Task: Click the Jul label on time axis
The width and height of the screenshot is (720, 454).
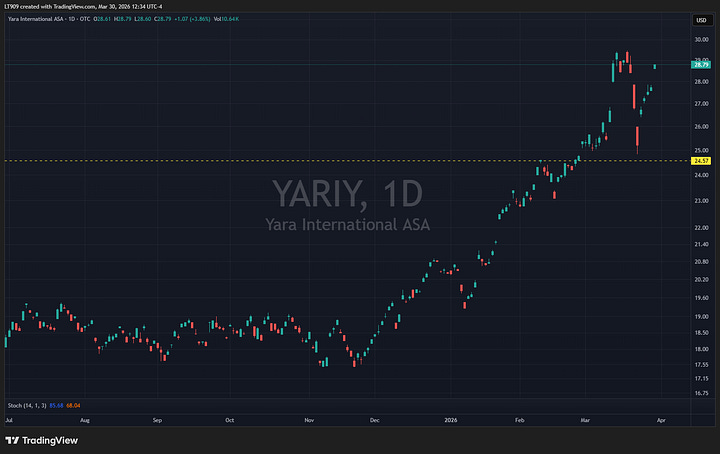Action: [9, 420]
